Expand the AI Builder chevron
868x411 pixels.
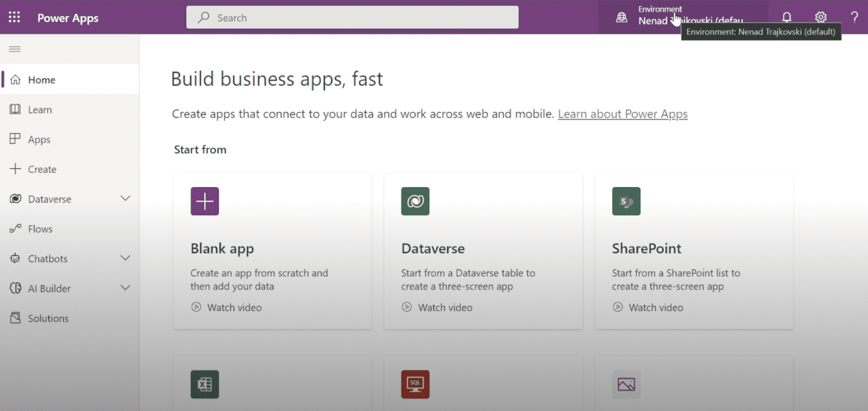click(125, 287)
